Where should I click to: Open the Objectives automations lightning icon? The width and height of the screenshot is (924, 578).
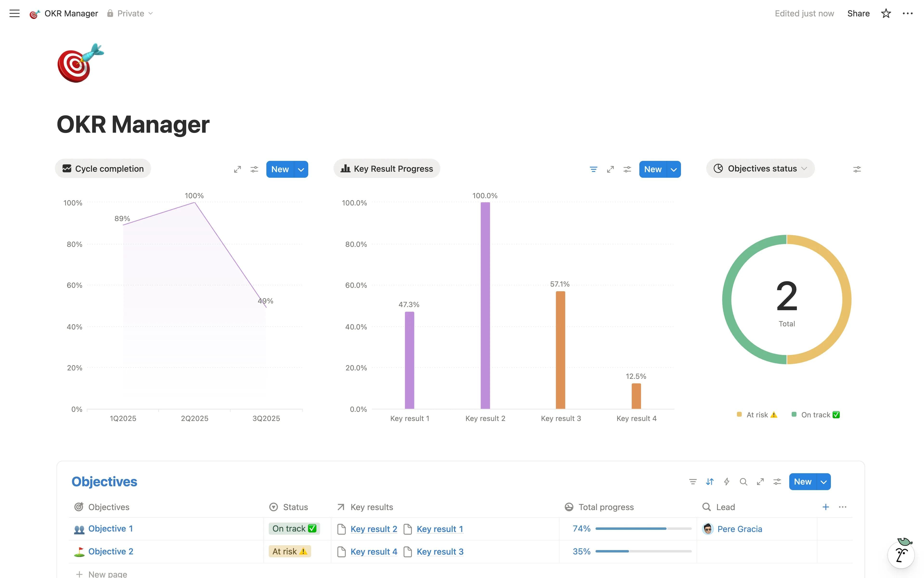727,482
